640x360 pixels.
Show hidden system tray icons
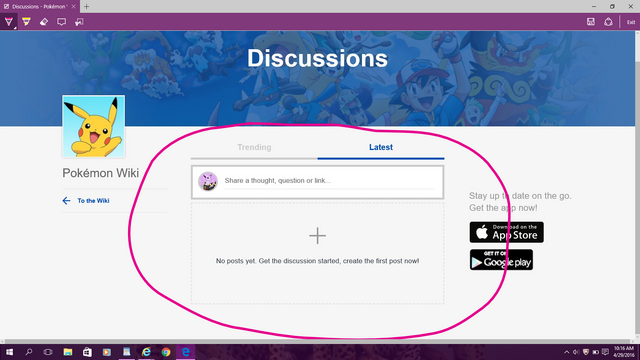coord(567,352)
